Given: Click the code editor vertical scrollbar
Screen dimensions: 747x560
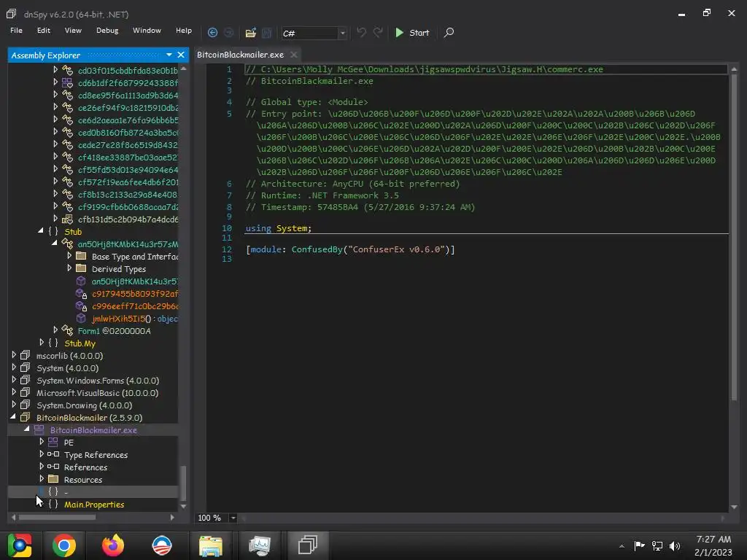Looking at the screenshot, I should [734, 238].
